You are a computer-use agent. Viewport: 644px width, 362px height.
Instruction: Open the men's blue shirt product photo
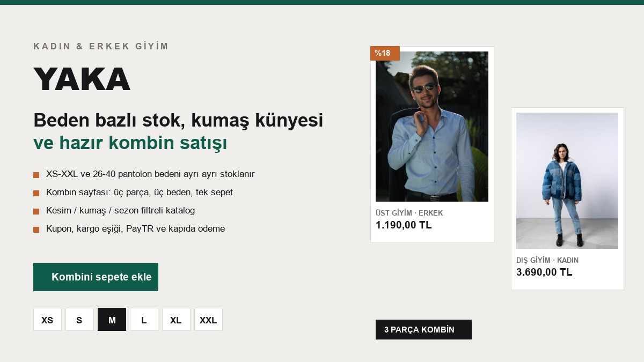432,127
